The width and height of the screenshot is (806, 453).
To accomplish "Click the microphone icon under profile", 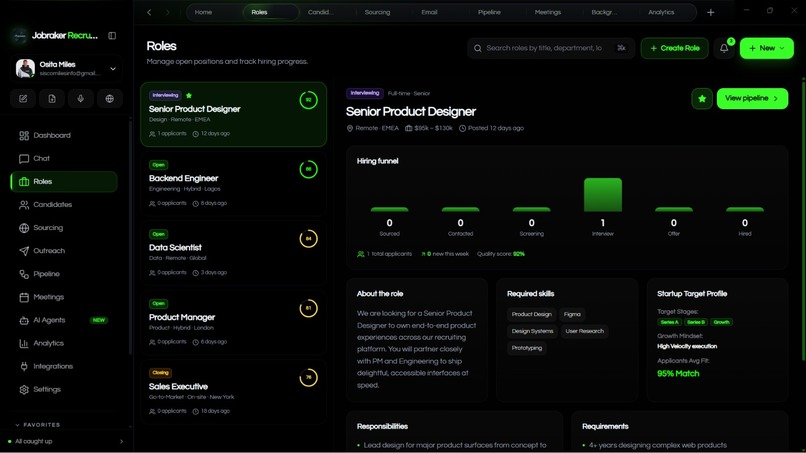I will tap(81, 99).
